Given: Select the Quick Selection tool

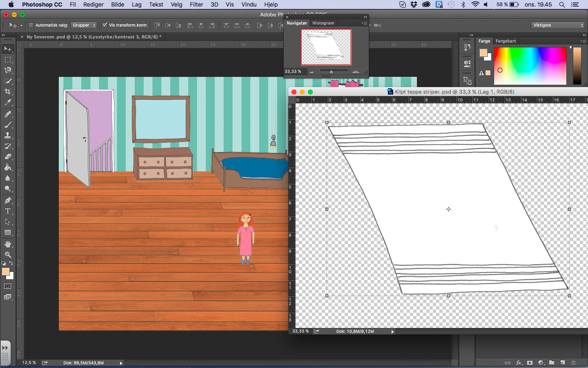Looking at the screenshot, I should 8,81.
